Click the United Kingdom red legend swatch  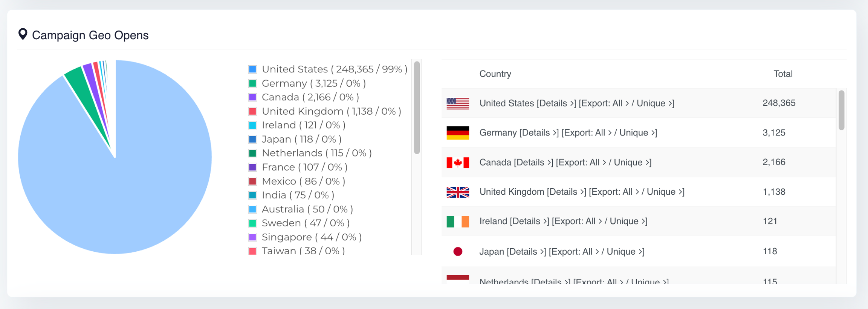(x=253, y=111)
